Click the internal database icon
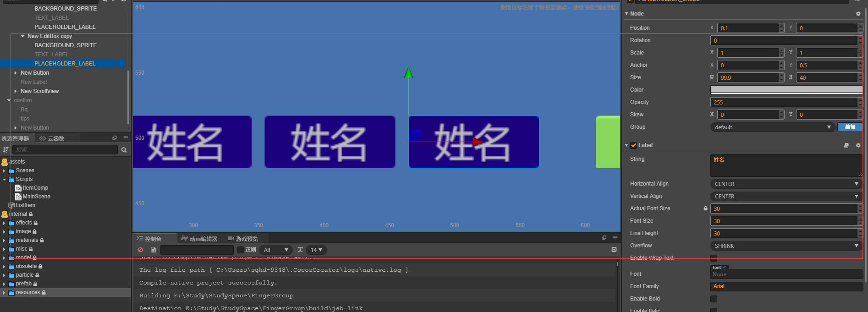Viewport: 868px width, 312px height. pos(5,214)
